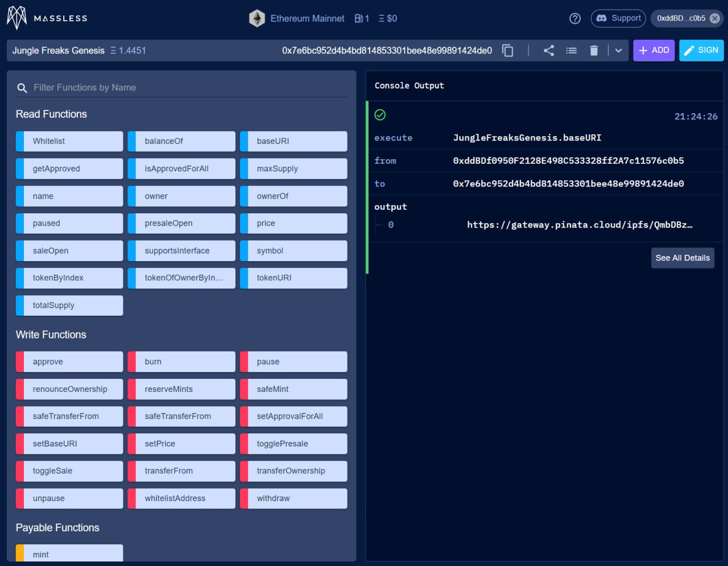Open the transferOwnership function
This screenshot has width=728, height=566.
click(x=293, y=471)
